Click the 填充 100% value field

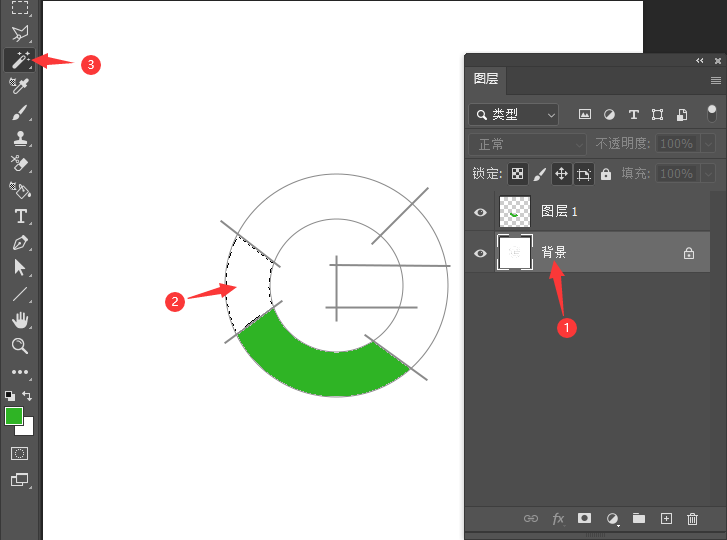(x=676, y=174)
